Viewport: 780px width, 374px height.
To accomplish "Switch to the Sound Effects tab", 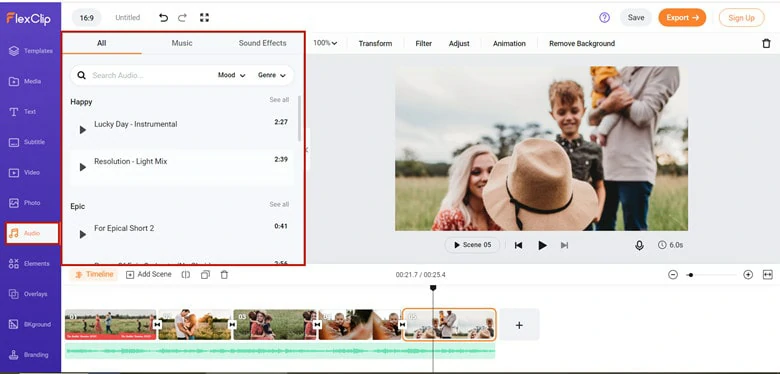I will coord(262,43).
